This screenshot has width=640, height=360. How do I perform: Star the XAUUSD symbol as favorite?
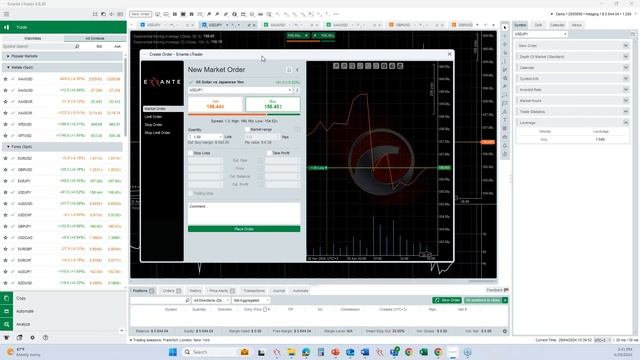[5, 79]
